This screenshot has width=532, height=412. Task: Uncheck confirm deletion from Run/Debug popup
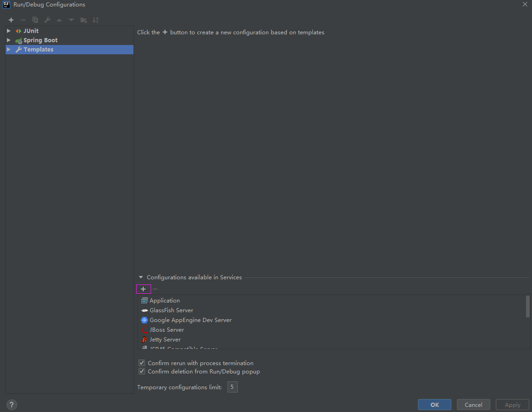click(141, 371)
